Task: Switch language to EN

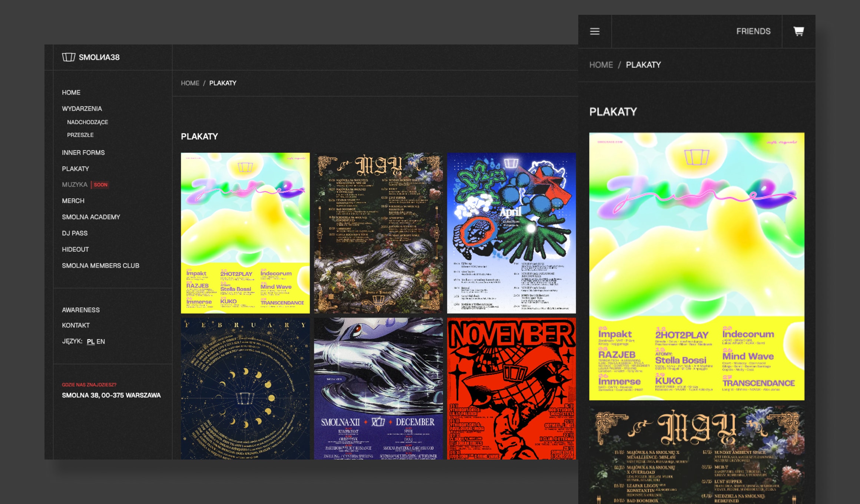Action: (x=101, y=342)
